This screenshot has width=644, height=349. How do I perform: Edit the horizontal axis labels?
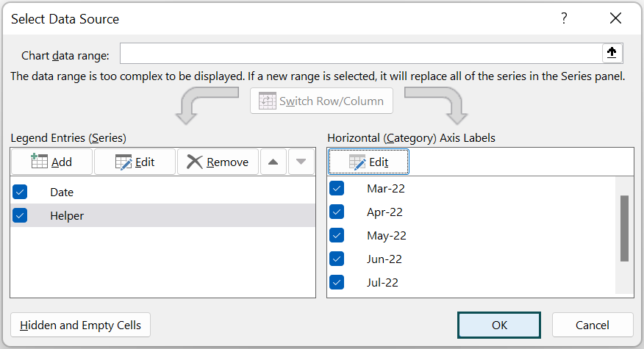[x=368, y=162]
